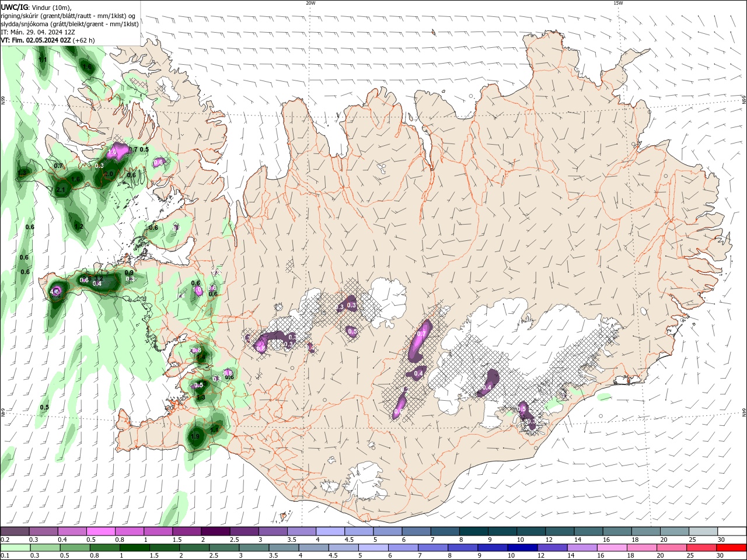Click the 1.9 rainfall value near Reykjanes
The height and width of the screenshot is (560, 747).
click(195, 436)
